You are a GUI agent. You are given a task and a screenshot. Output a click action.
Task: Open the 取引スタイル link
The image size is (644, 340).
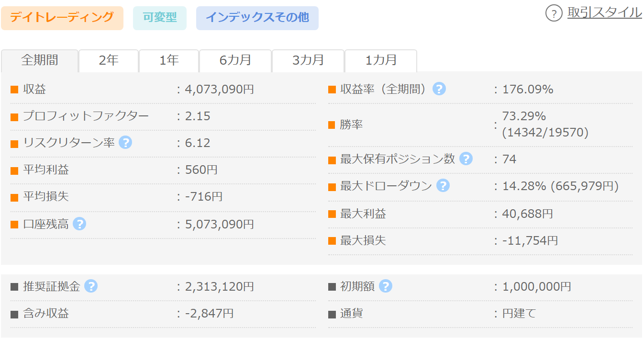coord(605,12)
